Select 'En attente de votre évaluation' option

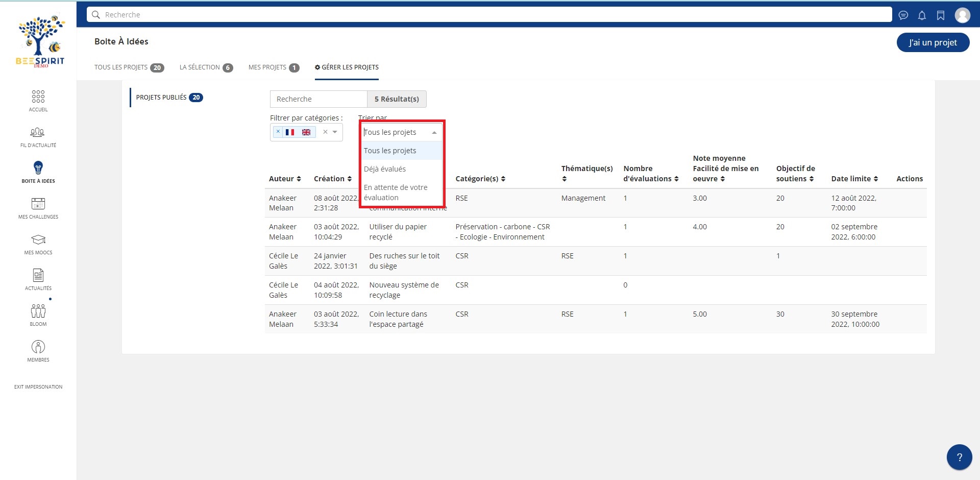(402, 193)
